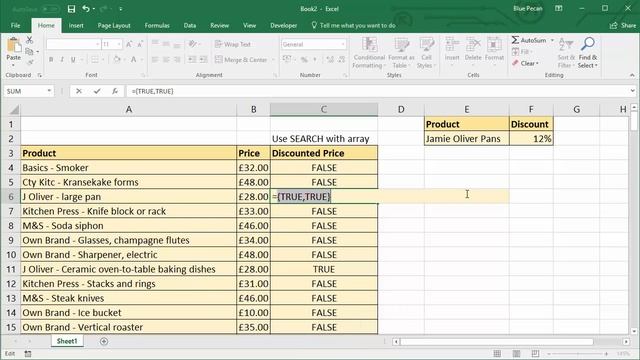Collapse the ribbon with the up chevron
Viewport: 640px width, 360px height.
632,75
